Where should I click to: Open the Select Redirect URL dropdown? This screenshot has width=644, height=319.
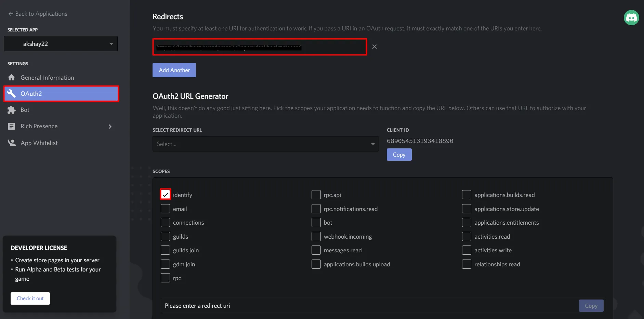(266, 144)
